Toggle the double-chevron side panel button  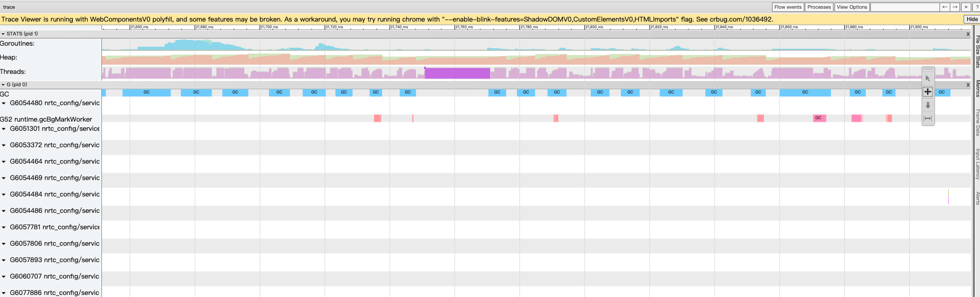pyautogui.click(x=966, y=7)
